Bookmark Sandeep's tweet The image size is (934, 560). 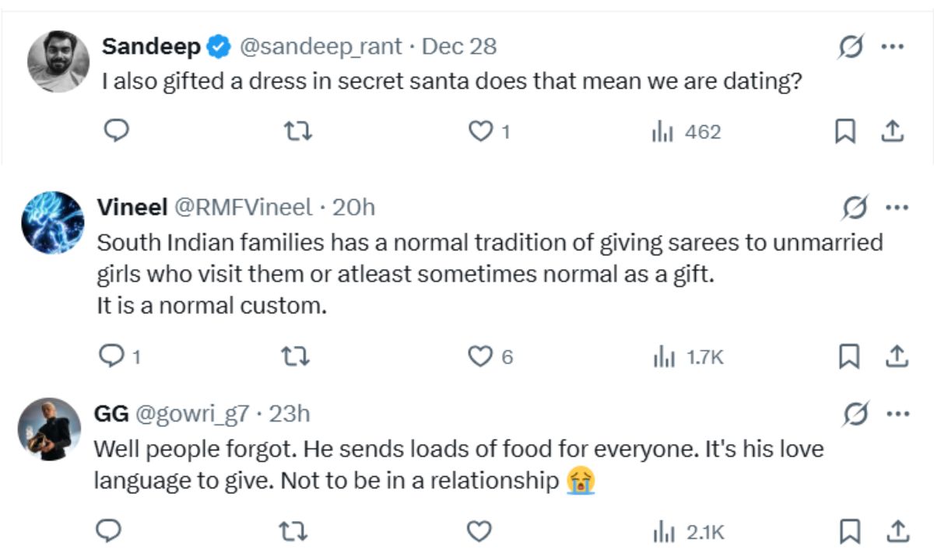coord(844,132)
